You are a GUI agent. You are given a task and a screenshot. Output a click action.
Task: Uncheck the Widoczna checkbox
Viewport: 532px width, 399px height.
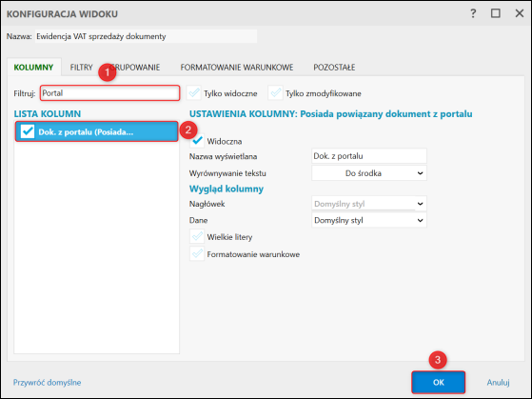click(x=197, y=141)
